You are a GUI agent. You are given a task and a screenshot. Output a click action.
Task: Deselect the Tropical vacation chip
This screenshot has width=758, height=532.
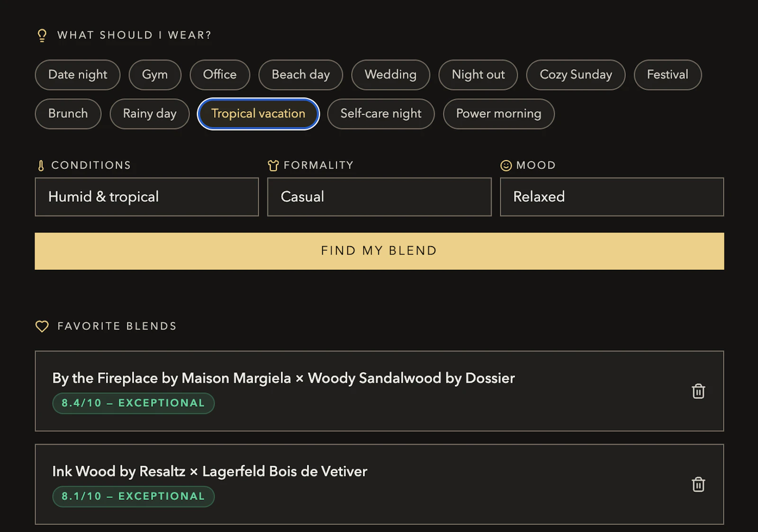coord(258,114)
